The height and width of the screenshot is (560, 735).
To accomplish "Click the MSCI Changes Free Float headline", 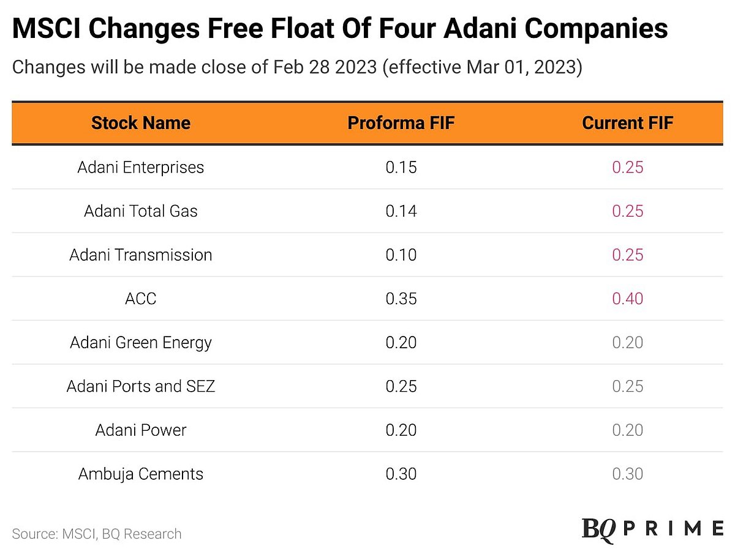I will tap(340, 29).
